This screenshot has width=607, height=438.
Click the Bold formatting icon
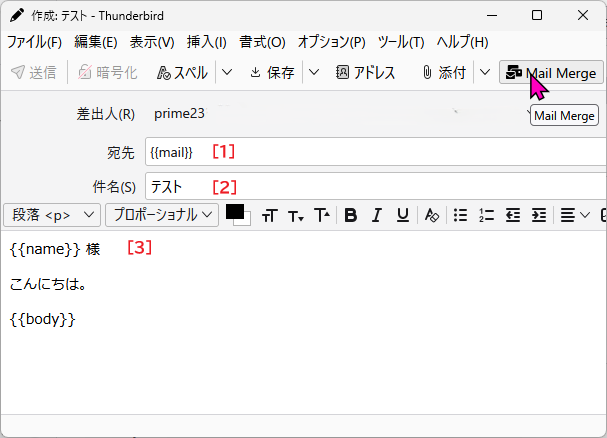(350, 215)
